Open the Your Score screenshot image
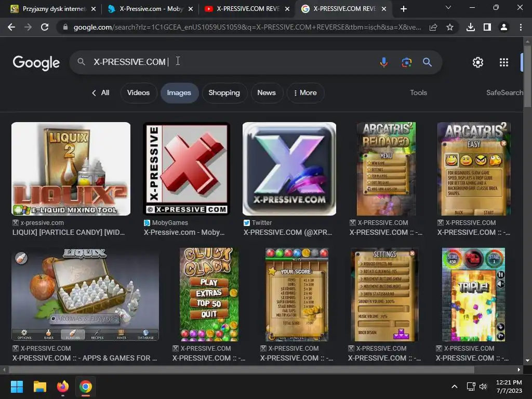This screenshot has height=399, width=532. coord(297,295)
